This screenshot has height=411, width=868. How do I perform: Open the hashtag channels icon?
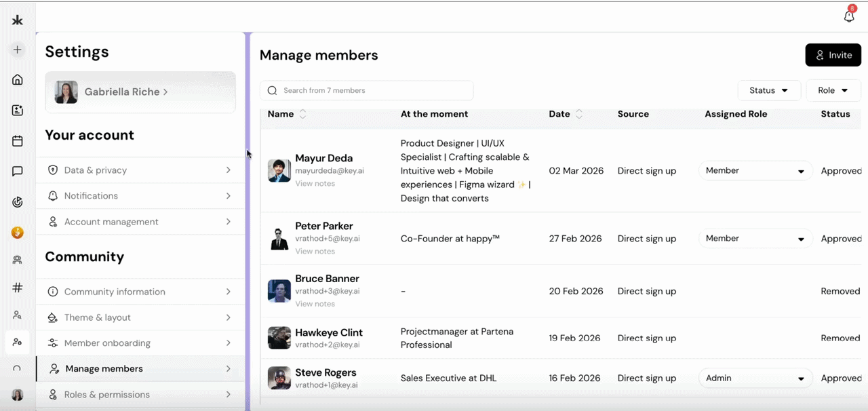pyautogui.click(x=17, y=288)
